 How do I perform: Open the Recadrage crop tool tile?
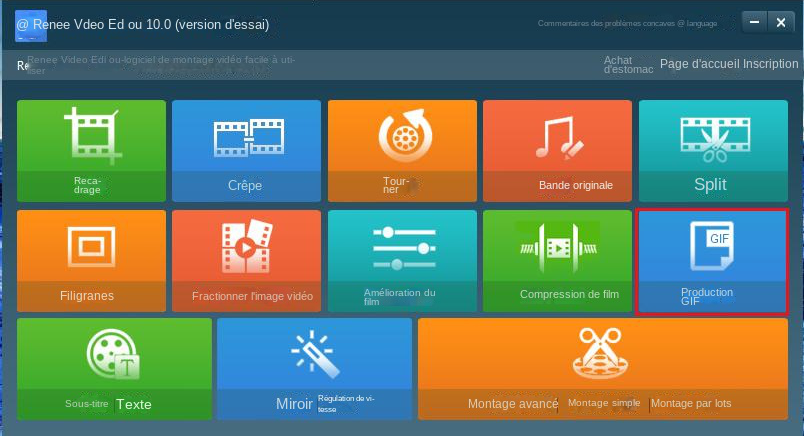pos(91,150)
